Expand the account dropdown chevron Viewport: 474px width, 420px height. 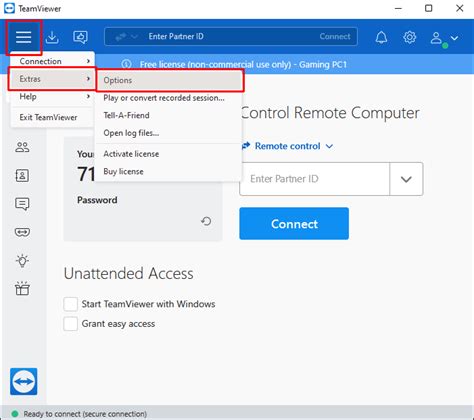pos(454,38)
